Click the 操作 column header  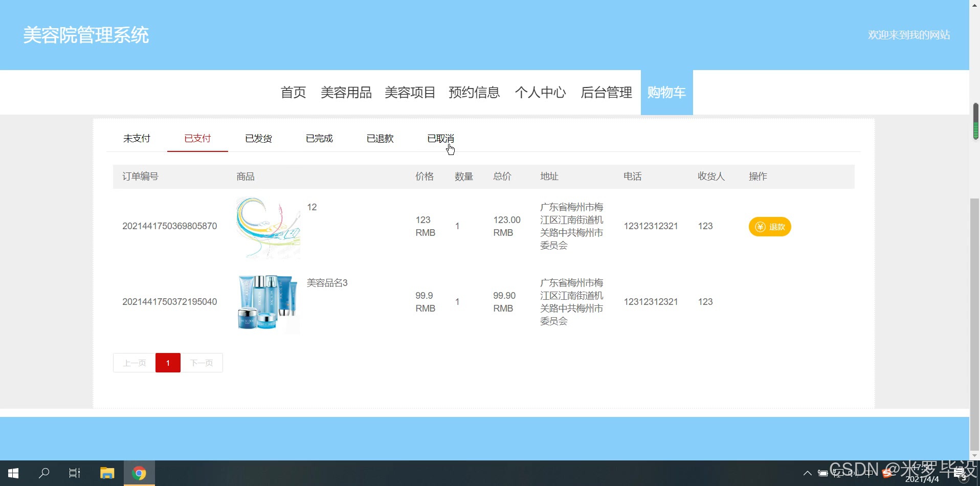click(x=758, y=176)
